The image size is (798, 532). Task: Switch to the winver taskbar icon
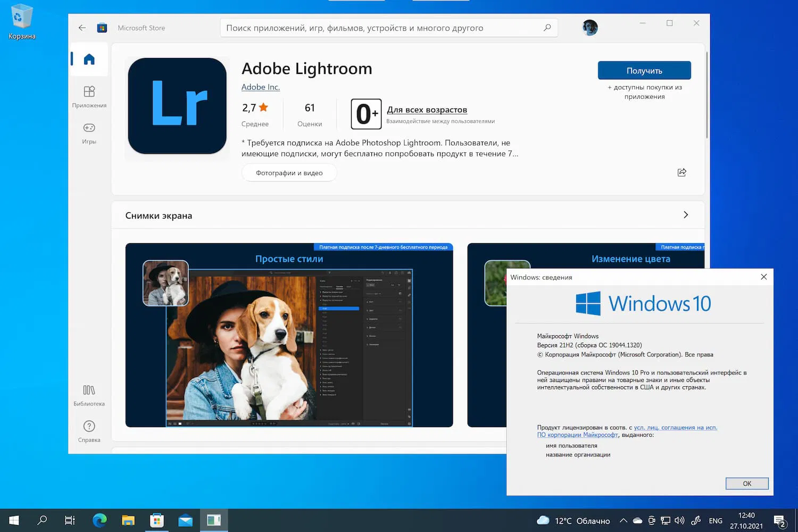click(x=214, y=520)
